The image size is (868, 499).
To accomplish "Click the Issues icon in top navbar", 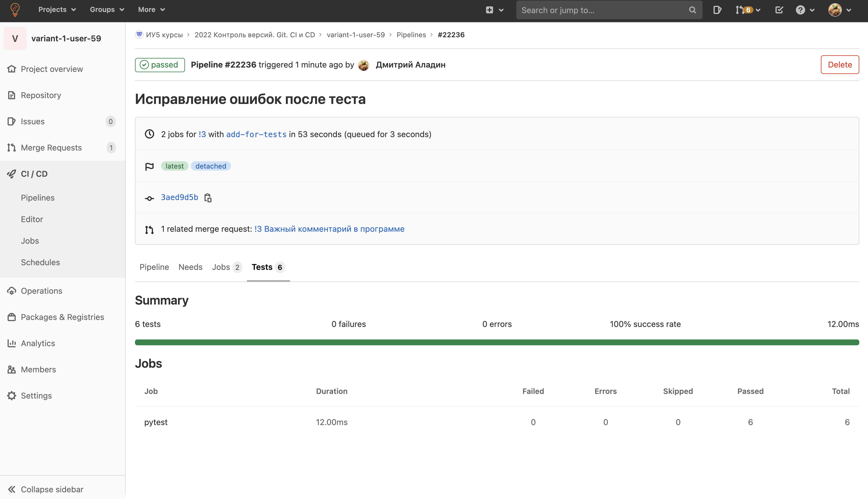I will [717, 10].
